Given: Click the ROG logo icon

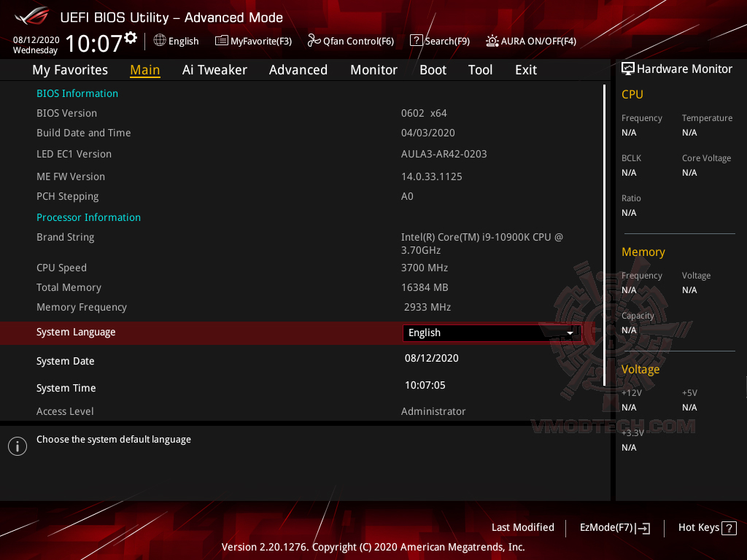Looking at the screenshot, I should pyautogui.click(x=31, y=16).
